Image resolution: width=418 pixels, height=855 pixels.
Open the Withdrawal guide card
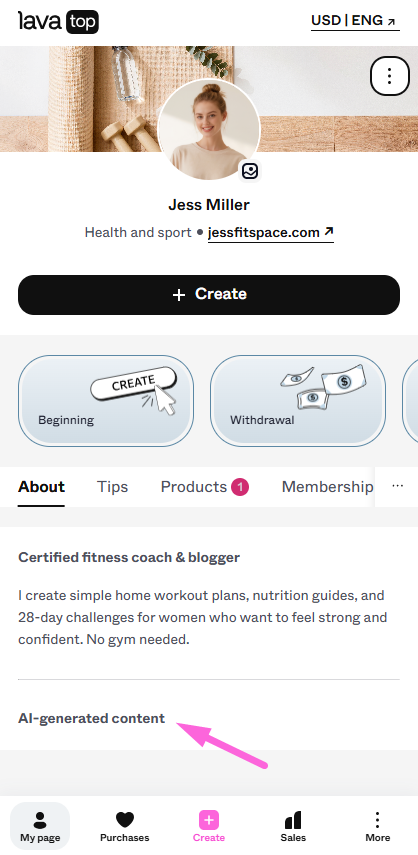(x=298, y=401)
